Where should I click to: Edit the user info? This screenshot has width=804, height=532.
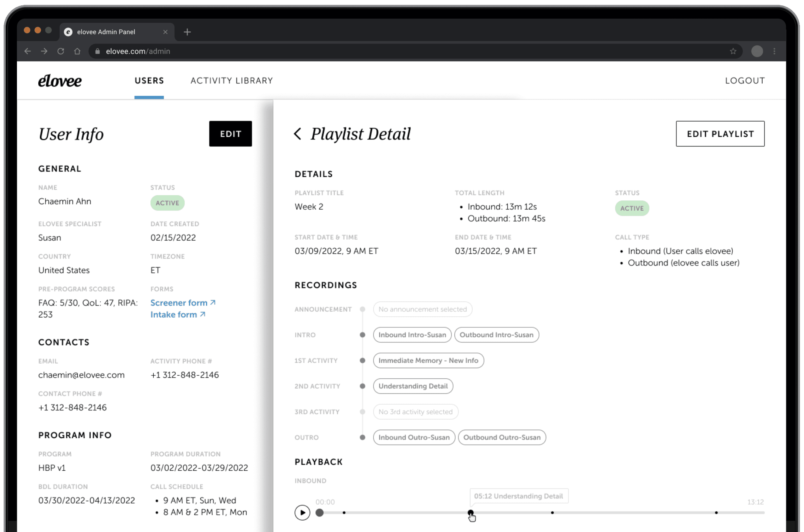[231, 134]
